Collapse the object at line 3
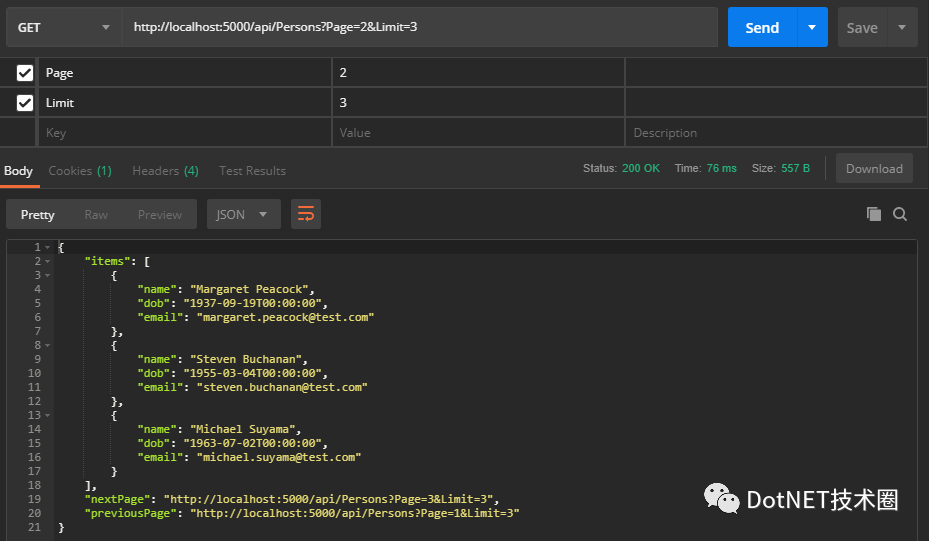This screenshot has height=541, width=929. pos(48,276)
